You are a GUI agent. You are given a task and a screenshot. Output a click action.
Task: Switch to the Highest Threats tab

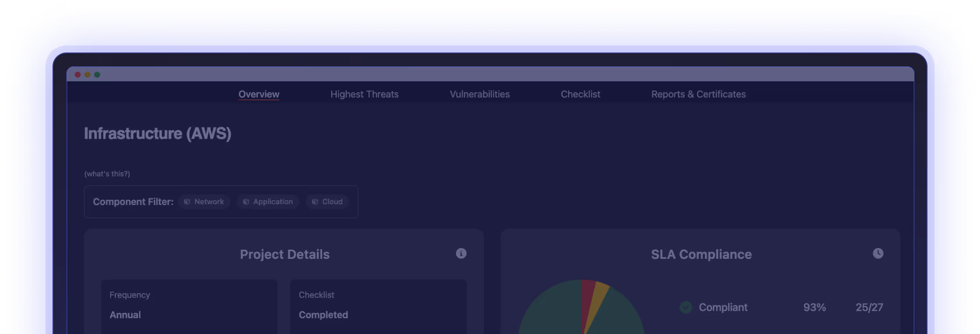click(364, 94)
